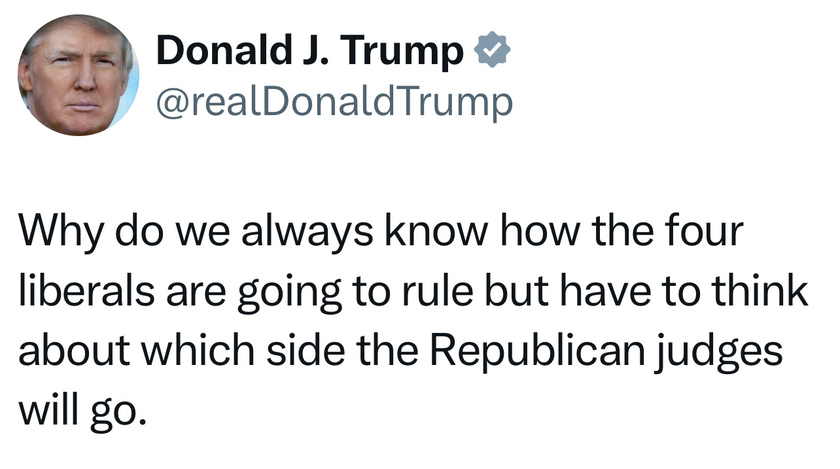Click the word "judges" in the tweet

coord(719,353)
